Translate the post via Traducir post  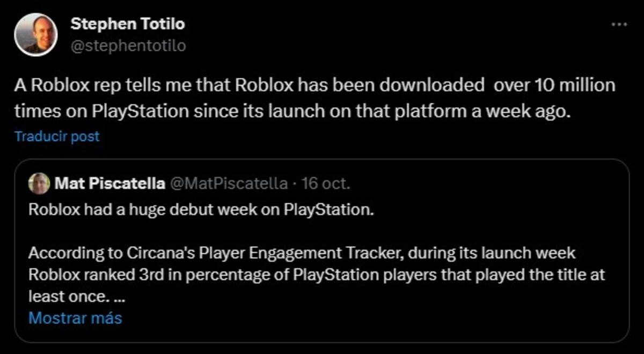coord(57,136)
